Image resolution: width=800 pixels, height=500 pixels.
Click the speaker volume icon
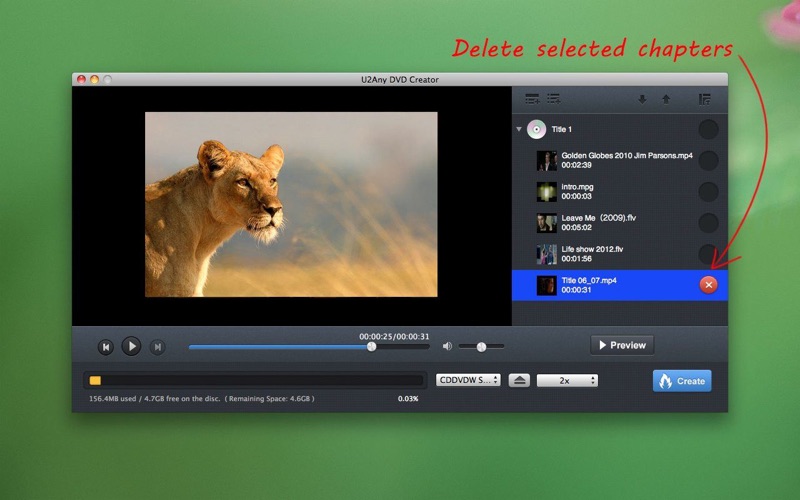pos(447,346)
